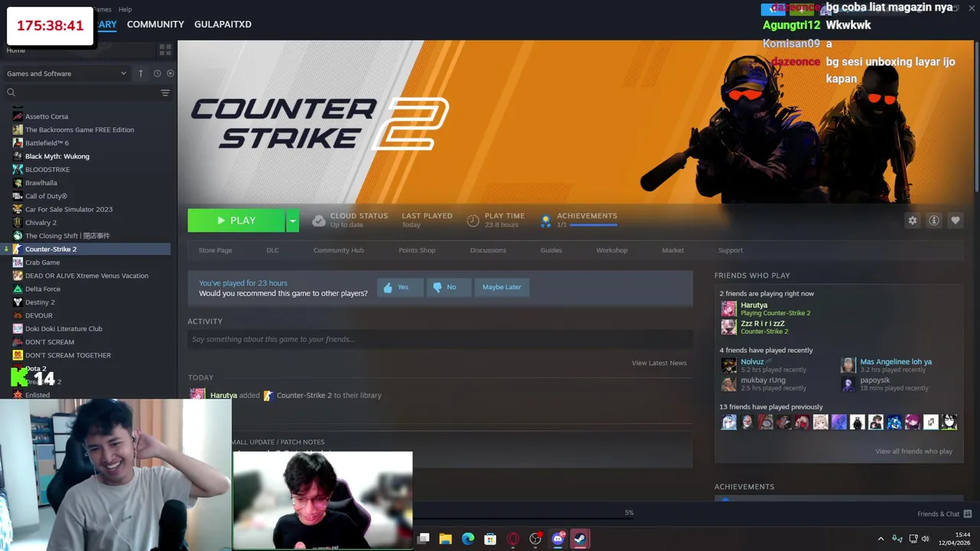Open the Support tab
980x551 pixels.
point(730,250)
